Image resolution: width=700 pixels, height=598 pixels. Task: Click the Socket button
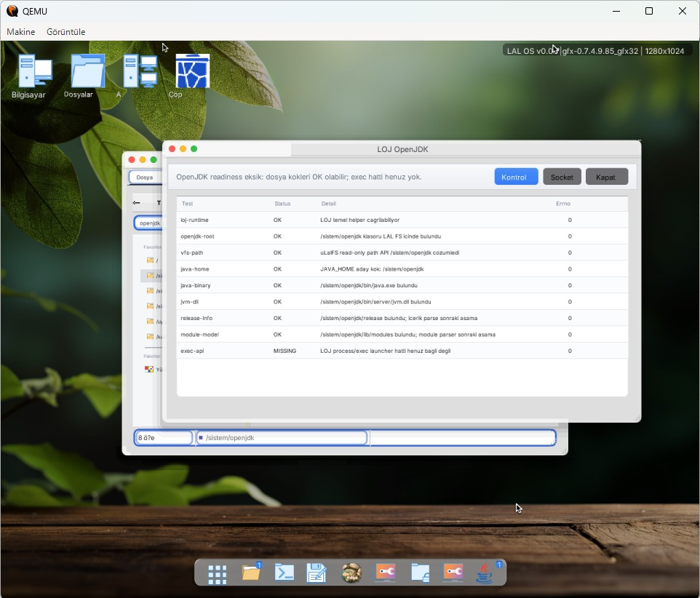coord(562,177)
